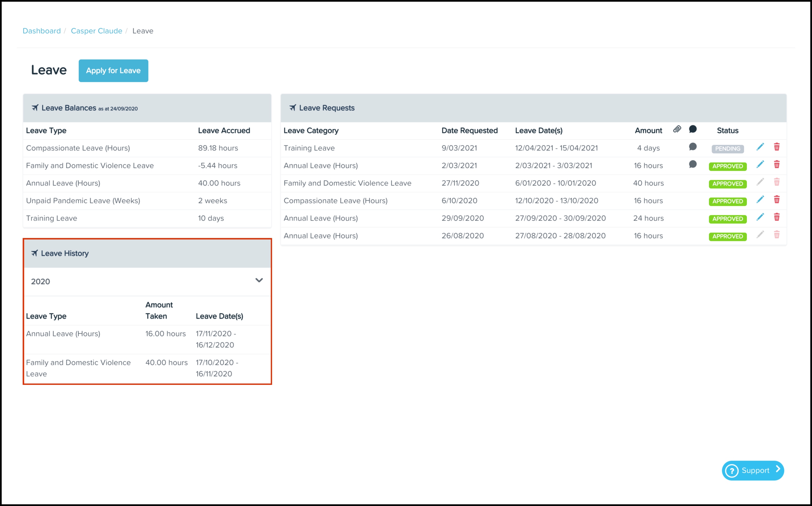Open comment on Training Leave request
Image resolution: width=812 pixels, height=506 pixels.
point(693,147)
